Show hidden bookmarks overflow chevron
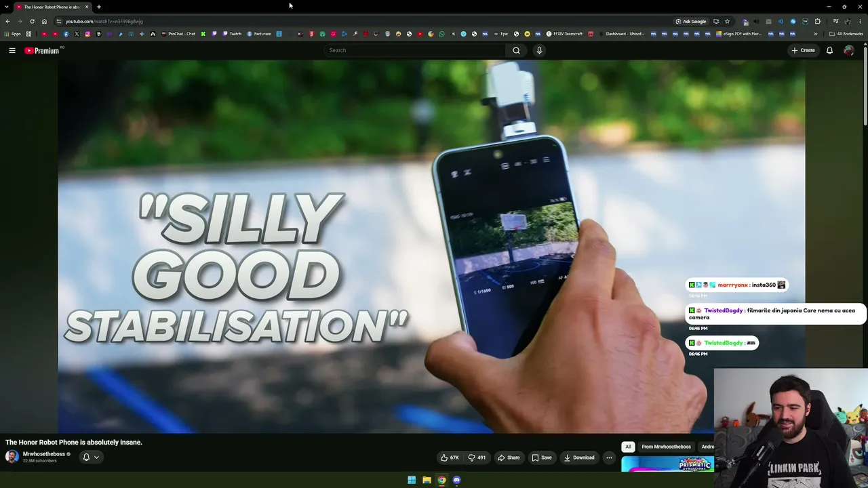Viewport: 868px width, 488px height. point(816,34)
